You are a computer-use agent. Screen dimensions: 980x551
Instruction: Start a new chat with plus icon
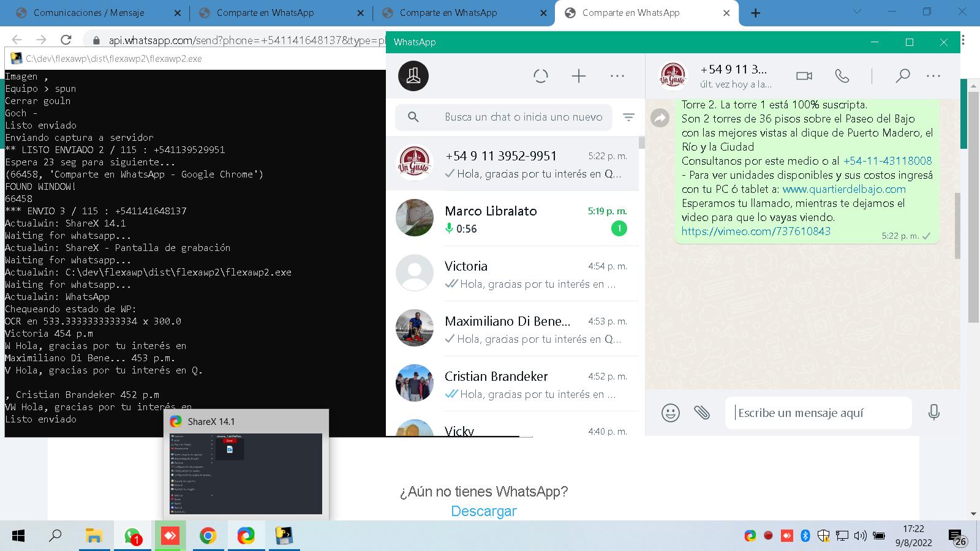[579, 76]
